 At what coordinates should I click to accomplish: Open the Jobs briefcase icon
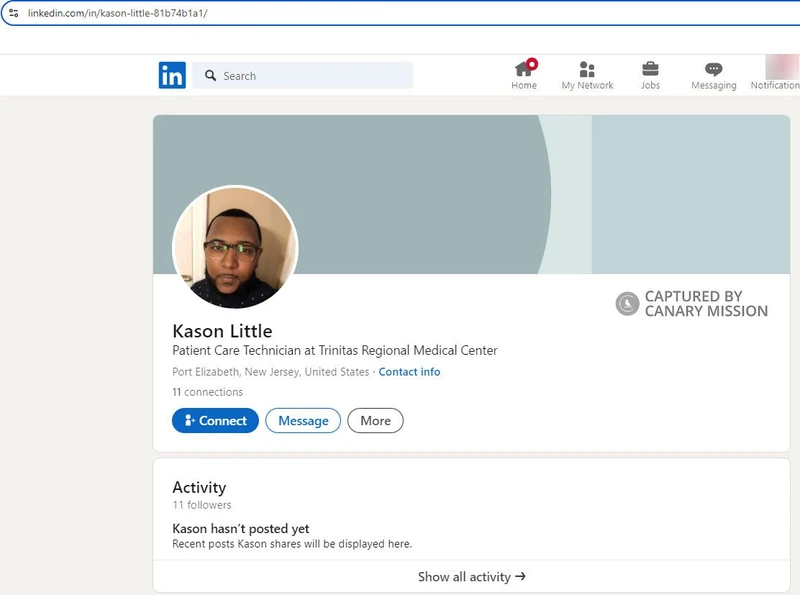point(651,68)
